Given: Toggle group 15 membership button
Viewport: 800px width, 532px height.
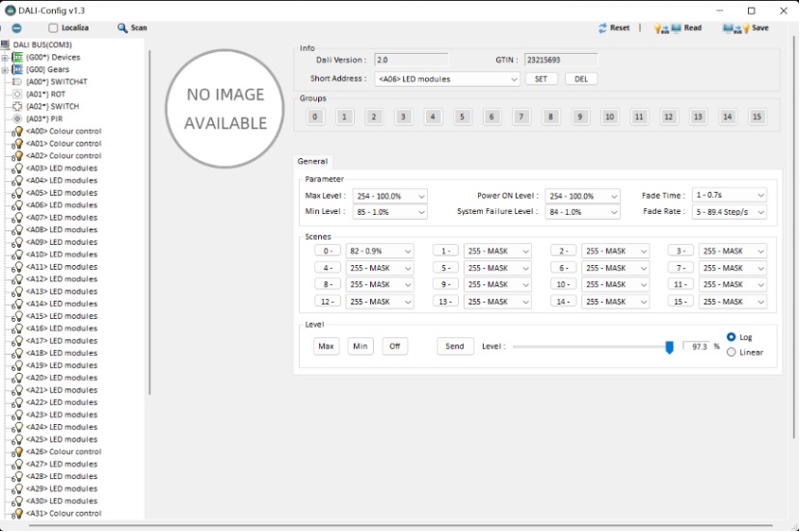Looking at the screenshot, I should click(758, 117).
